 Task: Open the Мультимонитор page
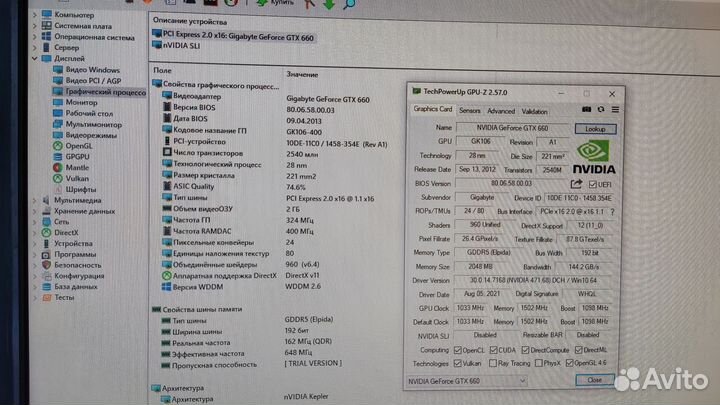pos(94,124)
